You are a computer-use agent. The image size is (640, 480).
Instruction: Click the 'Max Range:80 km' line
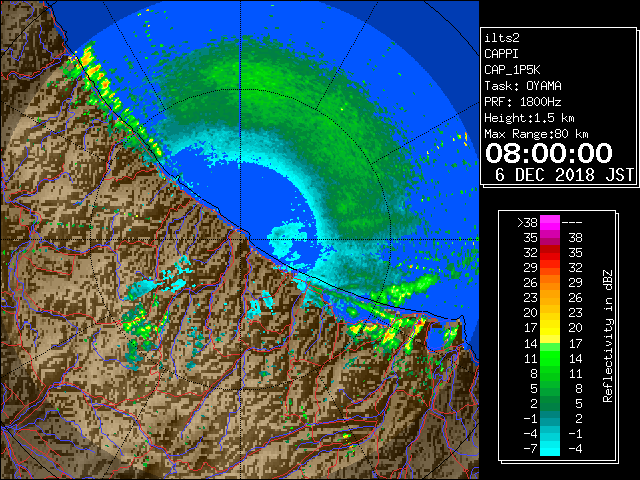(x=536, y=134)
